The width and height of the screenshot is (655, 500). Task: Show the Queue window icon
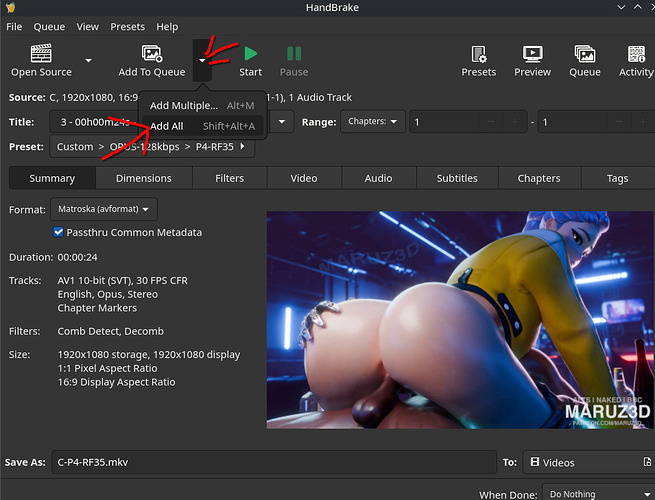coord(585,54)
